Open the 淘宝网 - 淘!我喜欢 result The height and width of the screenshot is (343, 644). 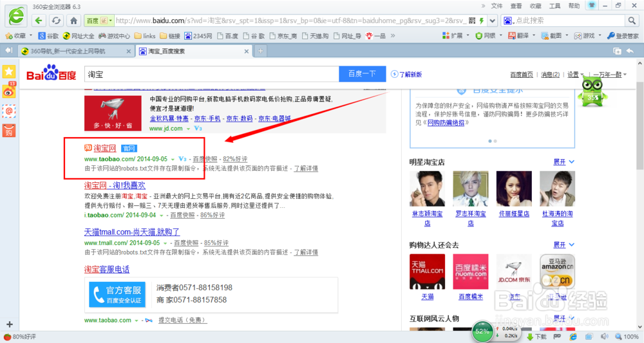coord(115,185)
